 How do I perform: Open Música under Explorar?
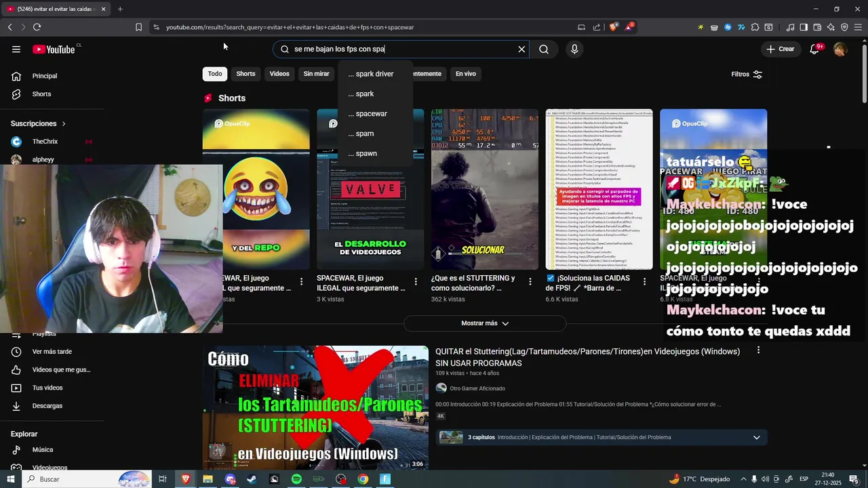52,449
